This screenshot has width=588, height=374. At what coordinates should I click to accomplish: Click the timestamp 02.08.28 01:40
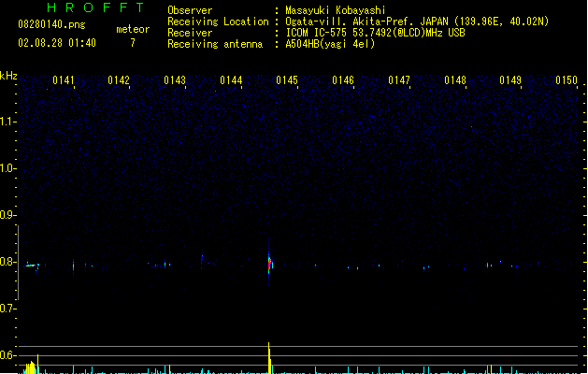[x=57, y=43]
